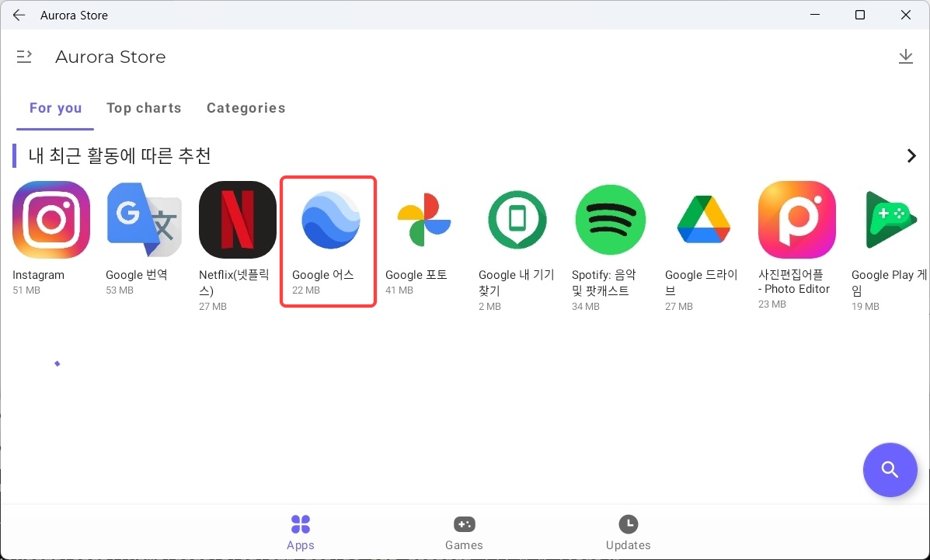This screenshot has width=930, height=560.
Task: Open the Google Translate app icon
Action: point(145,220)
